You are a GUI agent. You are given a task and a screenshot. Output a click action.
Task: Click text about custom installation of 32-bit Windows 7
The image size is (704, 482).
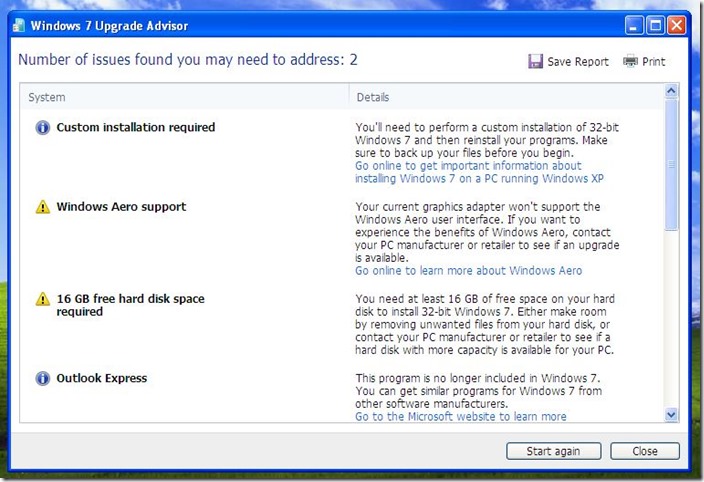[x=487, y=140]
